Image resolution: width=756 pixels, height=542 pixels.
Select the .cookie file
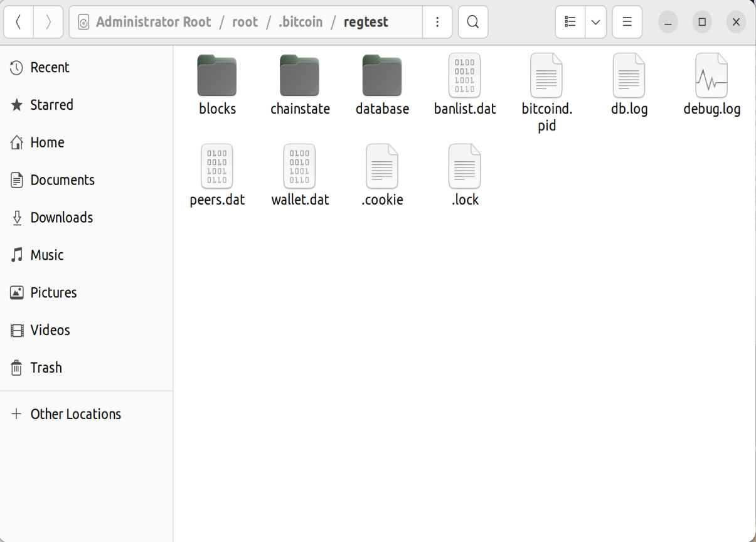pyautogui.click(x=382, y=167)
